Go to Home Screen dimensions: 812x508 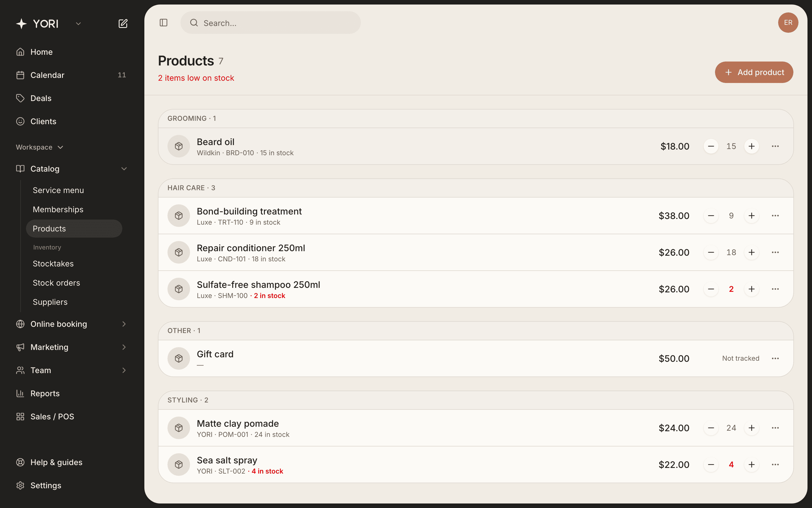[x=71, y=52]
